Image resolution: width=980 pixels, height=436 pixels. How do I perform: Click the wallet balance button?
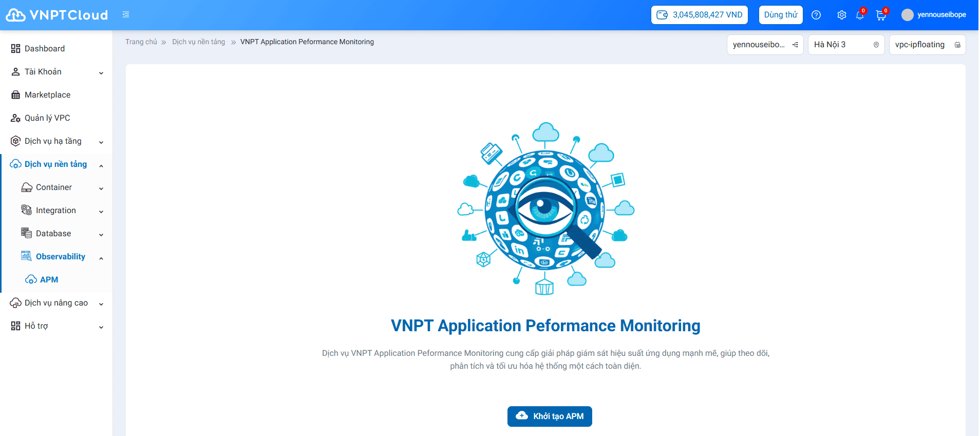click(699, 15)
